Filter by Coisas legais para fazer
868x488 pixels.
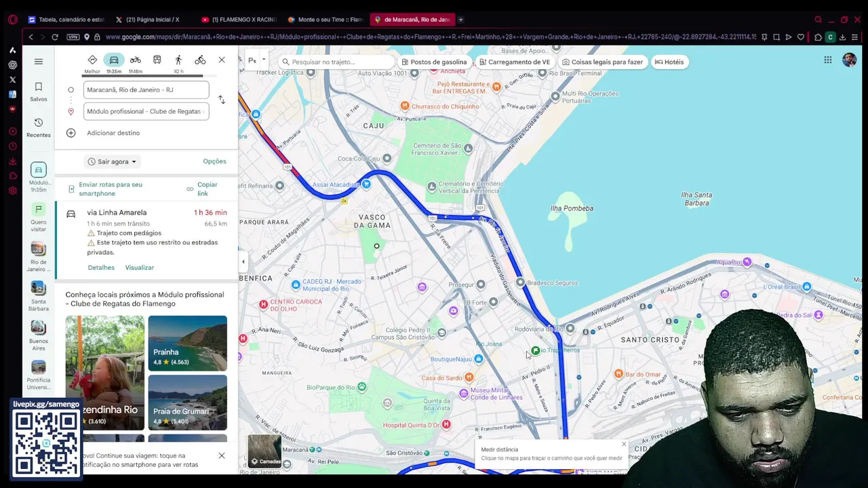[602, 62]
